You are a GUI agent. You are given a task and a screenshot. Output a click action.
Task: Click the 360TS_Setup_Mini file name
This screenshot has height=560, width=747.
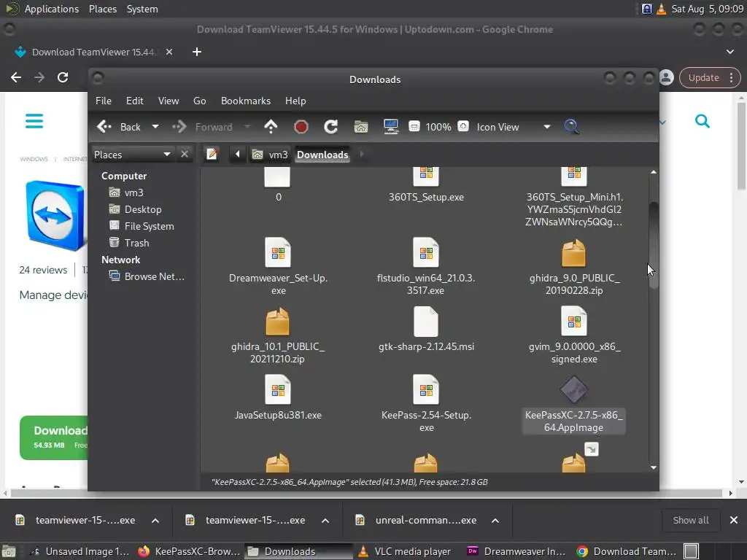tap(574, 209)
